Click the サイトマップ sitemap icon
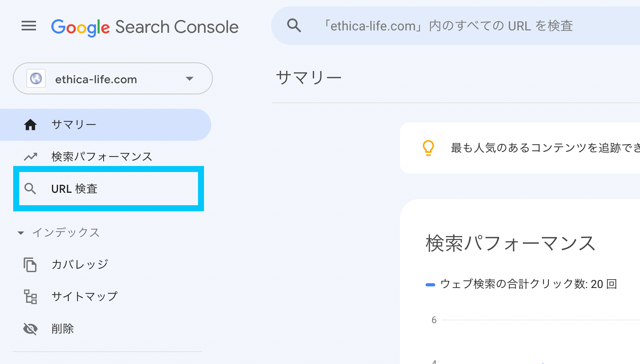The width and height of the screenshot is (640, 364). 30,296
